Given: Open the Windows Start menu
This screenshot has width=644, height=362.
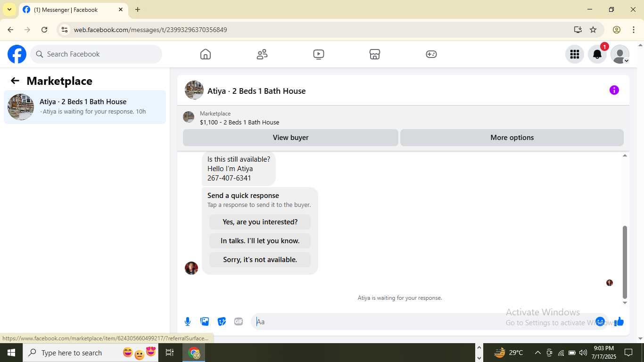Looking at the screenshot, I should click(x=11, y=353).
